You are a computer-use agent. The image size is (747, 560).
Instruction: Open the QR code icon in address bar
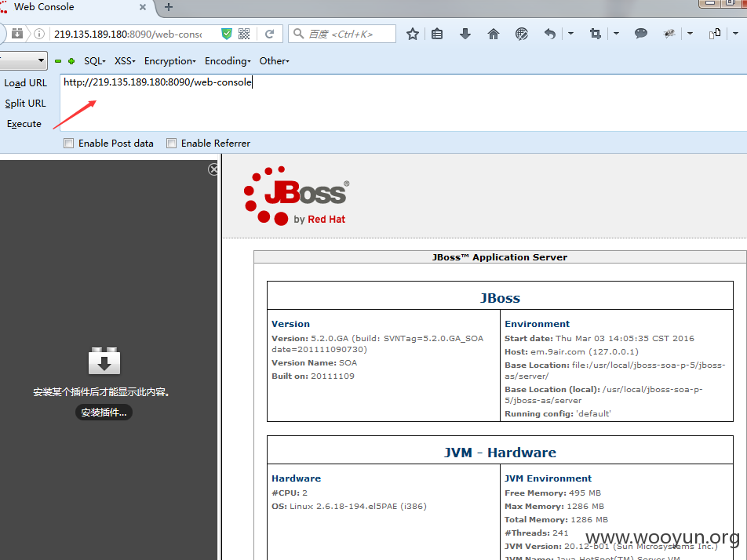(244, 34)
